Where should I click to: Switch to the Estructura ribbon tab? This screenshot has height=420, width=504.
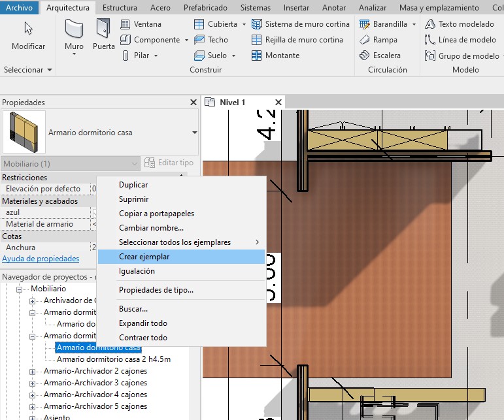[120, 8]
